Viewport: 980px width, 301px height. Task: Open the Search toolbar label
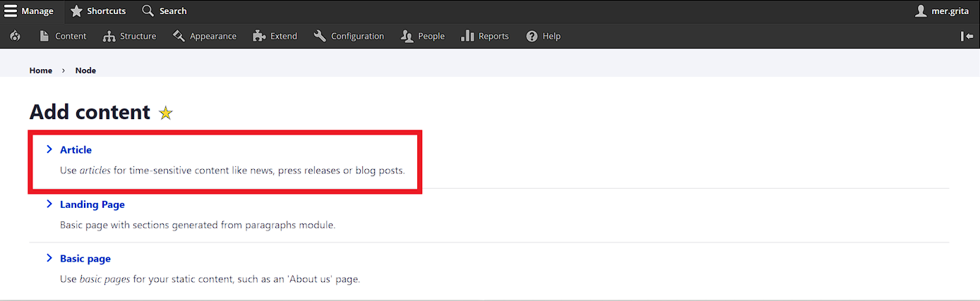pos(173,11)
